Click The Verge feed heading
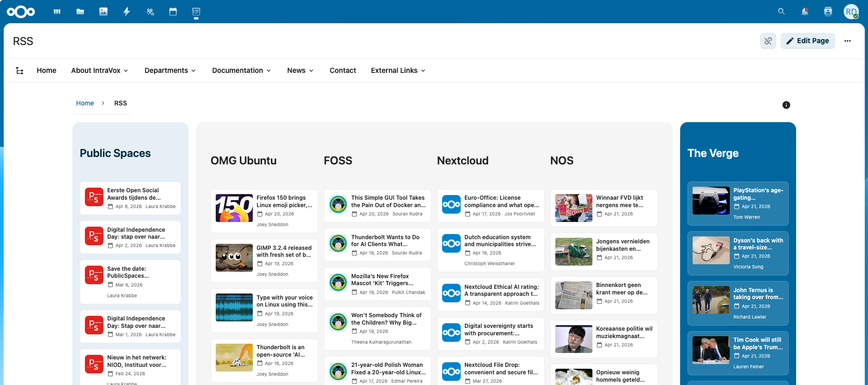The width and height of the screenshot is (868, 385). 713,153
